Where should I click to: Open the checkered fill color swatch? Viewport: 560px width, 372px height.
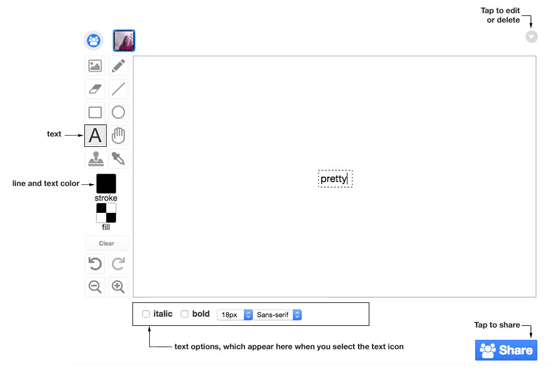coord(106,213)
